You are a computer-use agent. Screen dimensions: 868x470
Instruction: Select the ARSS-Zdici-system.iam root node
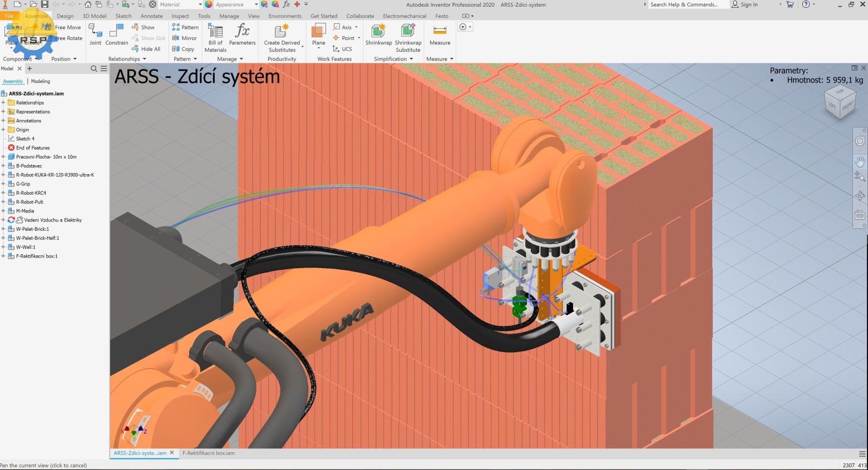pos(36,93)
